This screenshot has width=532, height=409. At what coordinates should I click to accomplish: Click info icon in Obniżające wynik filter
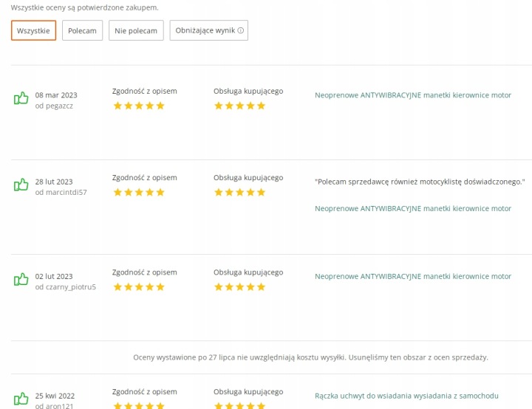(241, 30)
